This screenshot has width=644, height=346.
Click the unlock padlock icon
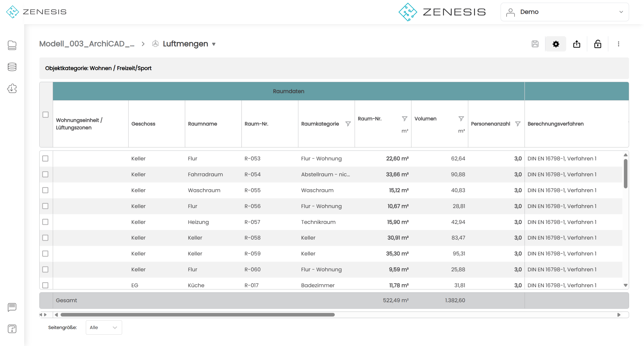[597, 44]
